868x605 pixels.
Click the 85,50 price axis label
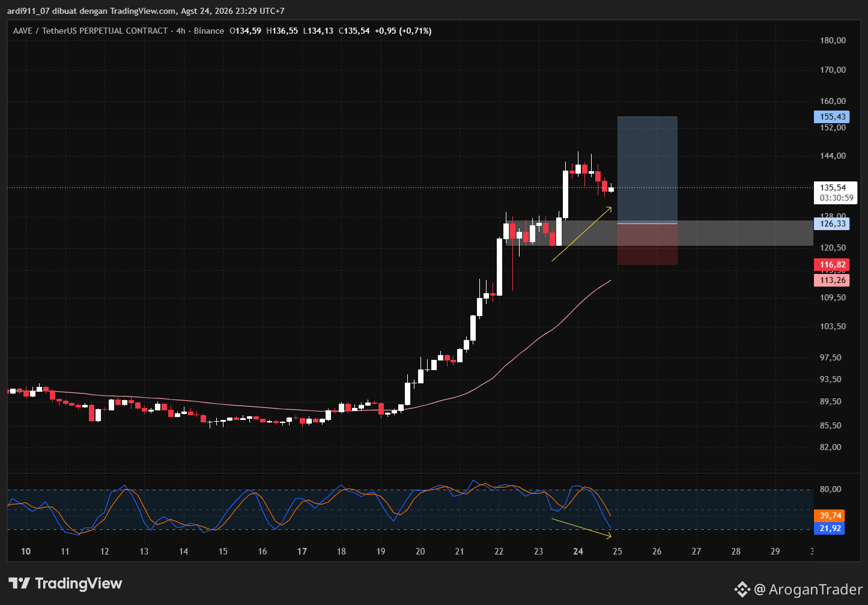[831, 426]
